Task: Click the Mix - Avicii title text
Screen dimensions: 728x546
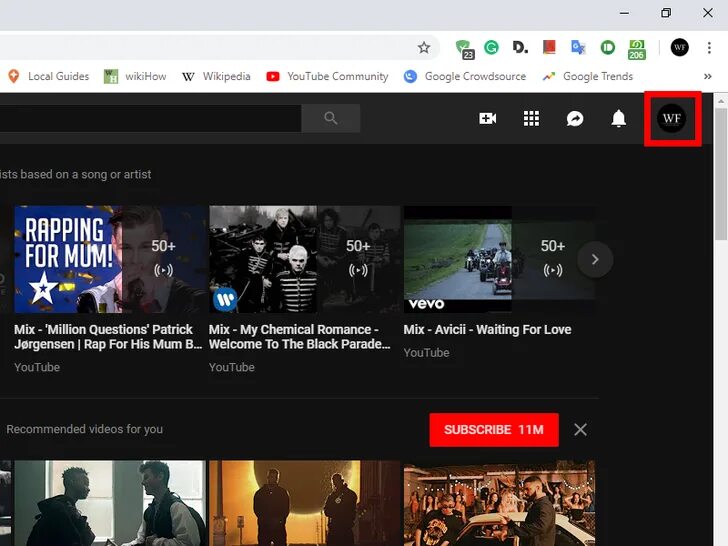Action: [487, 330]
